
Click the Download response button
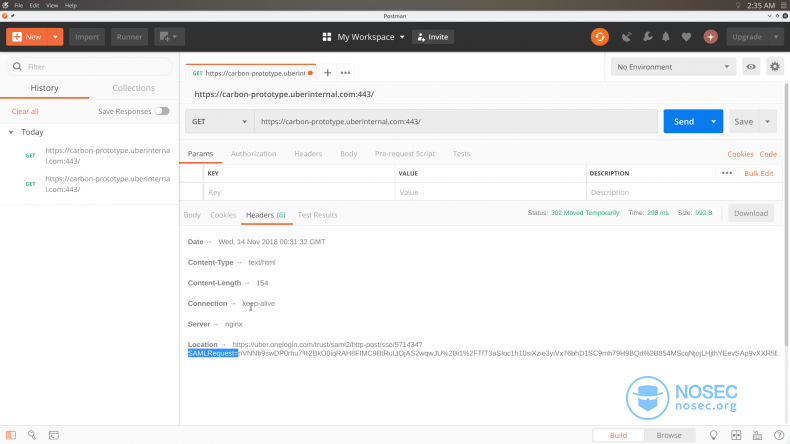pyautogui.click(x=751, y=213)
